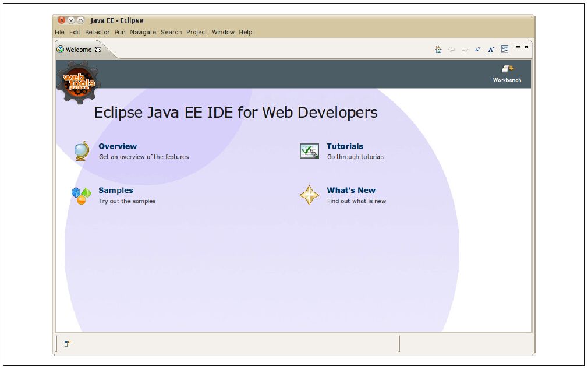The width and height of the screenshot is (588, 369).
Task: Click the Navigate Forward arrow icon
Action: coord(465,50)
